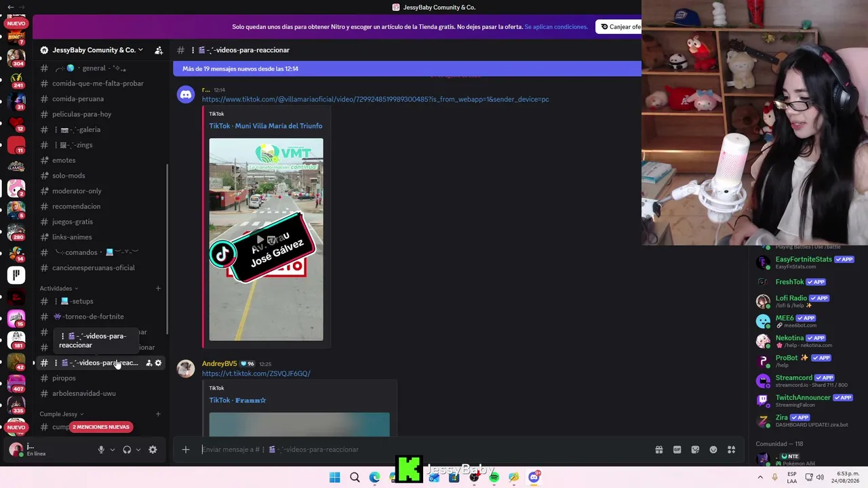Open the zings channel
The image size is (868, 488).
coord(98,145)
